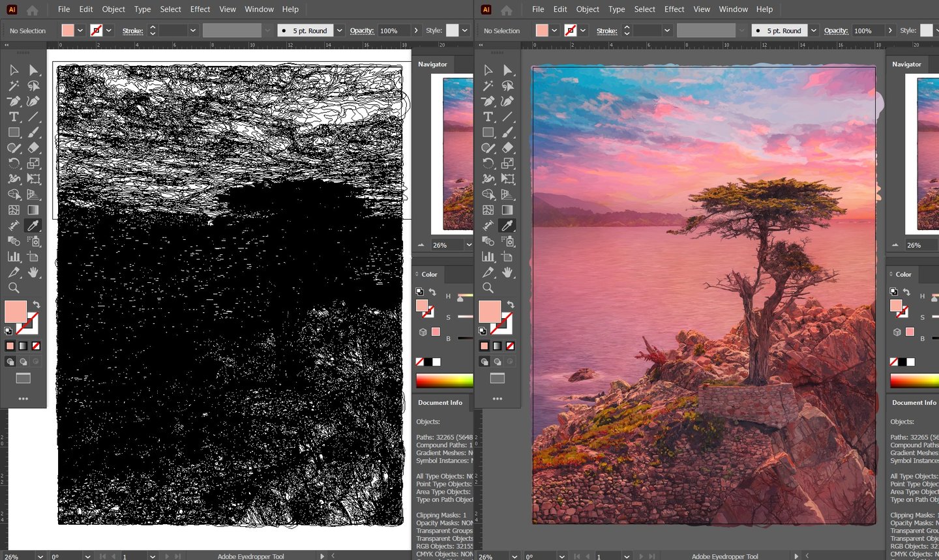
Task: Open Opacity panel link in right window
Action: pos(835,31)
